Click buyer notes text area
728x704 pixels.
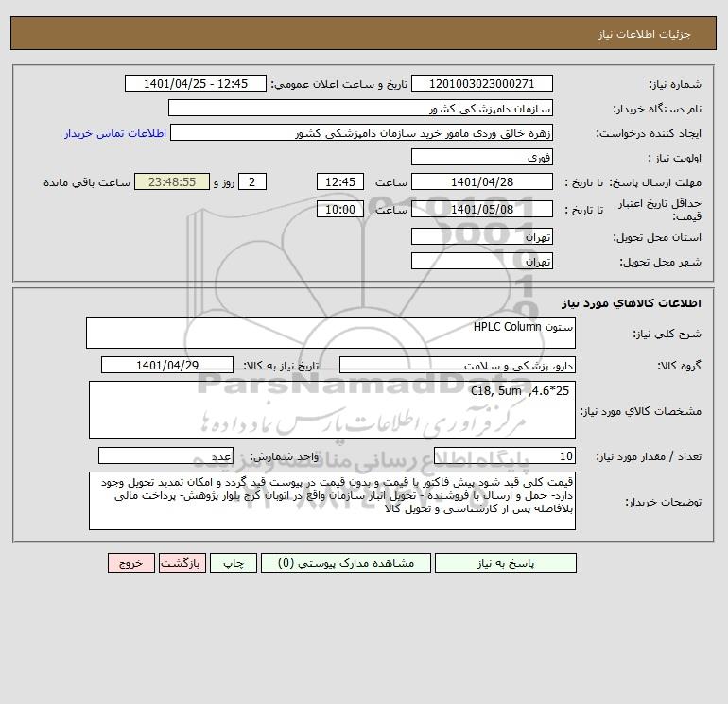pyautogui.click(x=332, y=501)
